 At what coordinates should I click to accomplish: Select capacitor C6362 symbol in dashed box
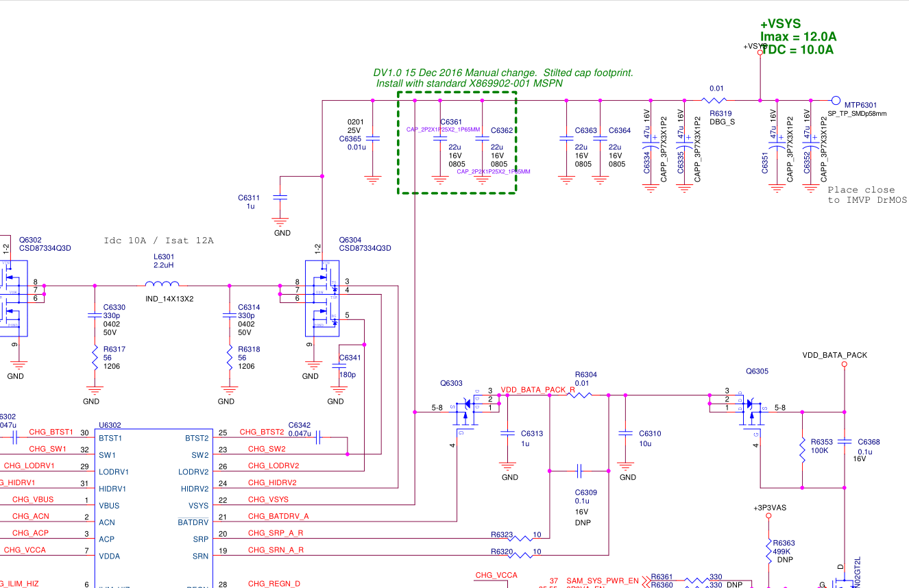click(482, 139)
